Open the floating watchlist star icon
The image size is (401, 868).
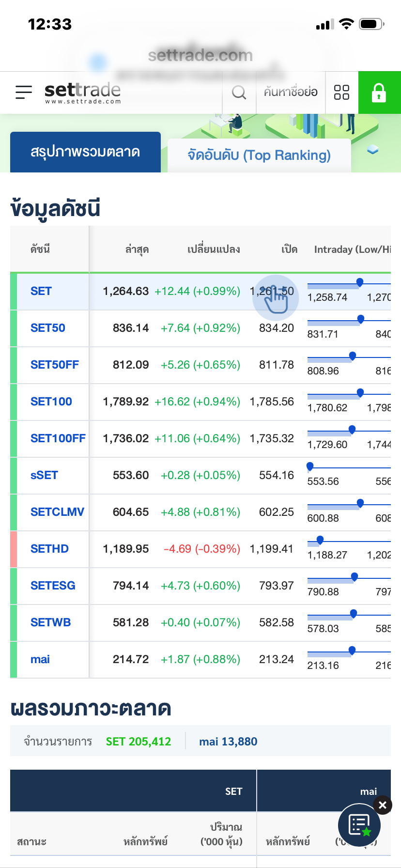point(359,825)
